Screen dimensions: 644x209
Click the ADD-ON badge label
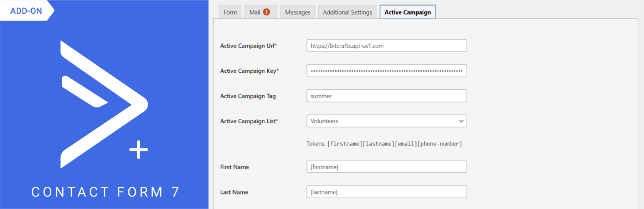(26, 11)
